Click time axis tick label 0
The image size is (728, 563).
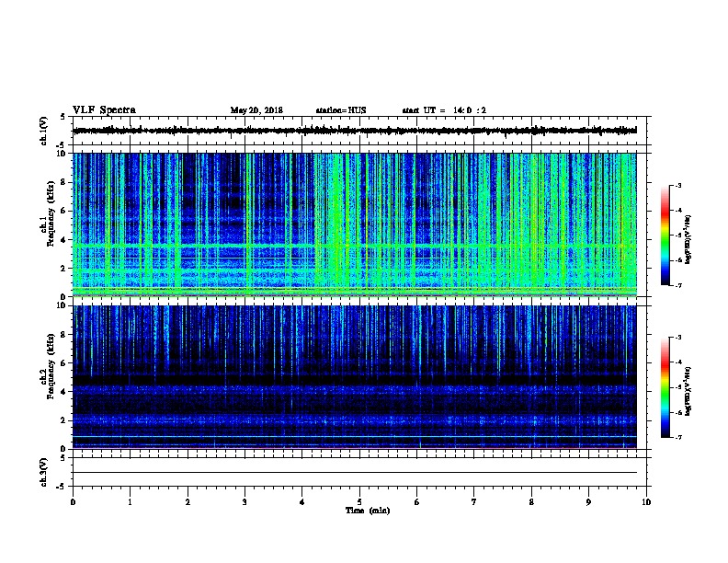click(x=73, y=502)
